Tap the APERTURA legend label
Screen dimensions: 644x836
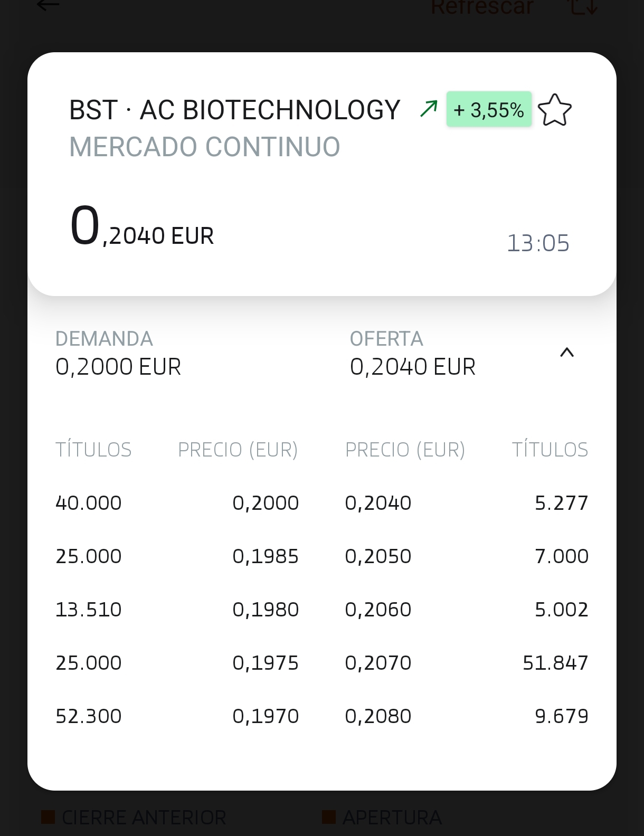392,818
